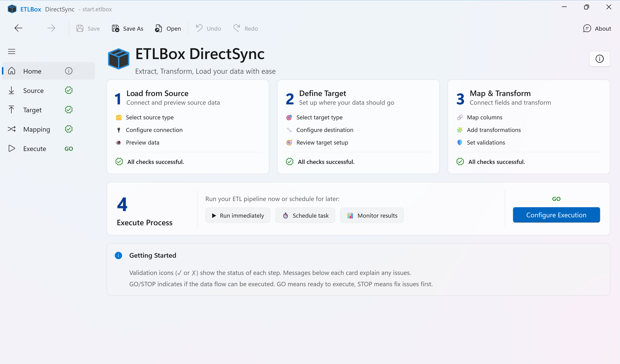This screenshot has width=620, height=364.
Task: Navigate back with the back arrow
Action: [x=18, y=28]
